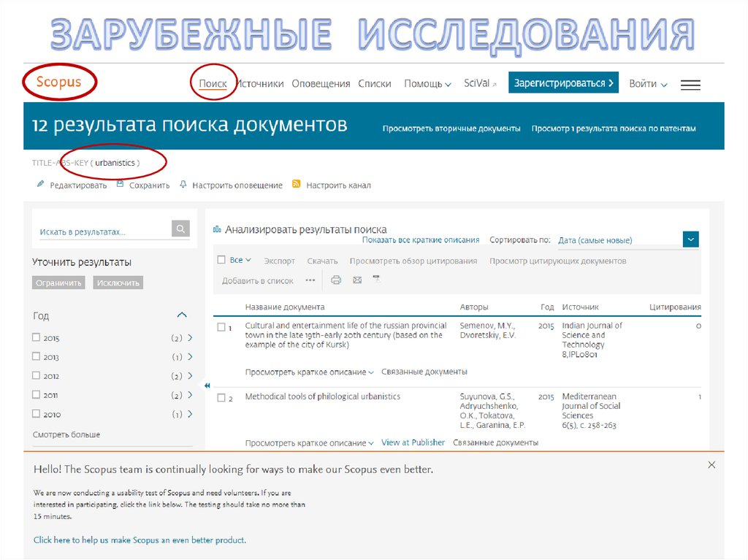The height and width of the screenshot is (560, 748).
Task: Open the sort by Дата dropdown
Action: [x=690, y=239]
